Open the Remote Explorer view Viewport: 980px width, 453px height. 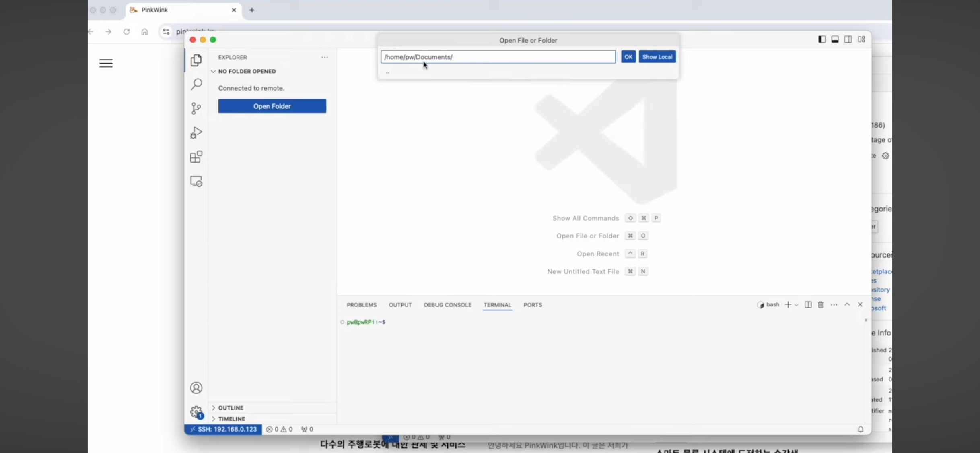coord(196,182)
